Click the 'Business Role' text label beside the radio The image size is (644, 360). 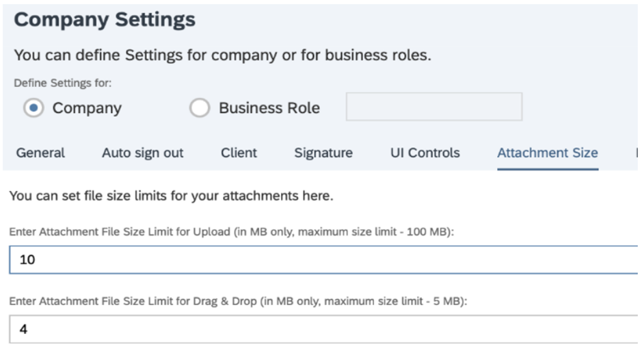269,108
